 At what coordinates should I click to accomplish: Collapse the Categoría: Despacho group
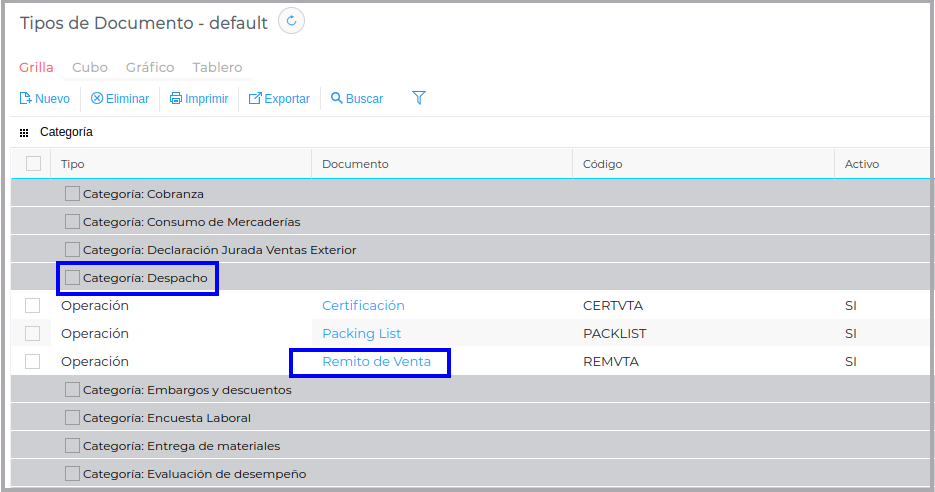tap(72, 278)
